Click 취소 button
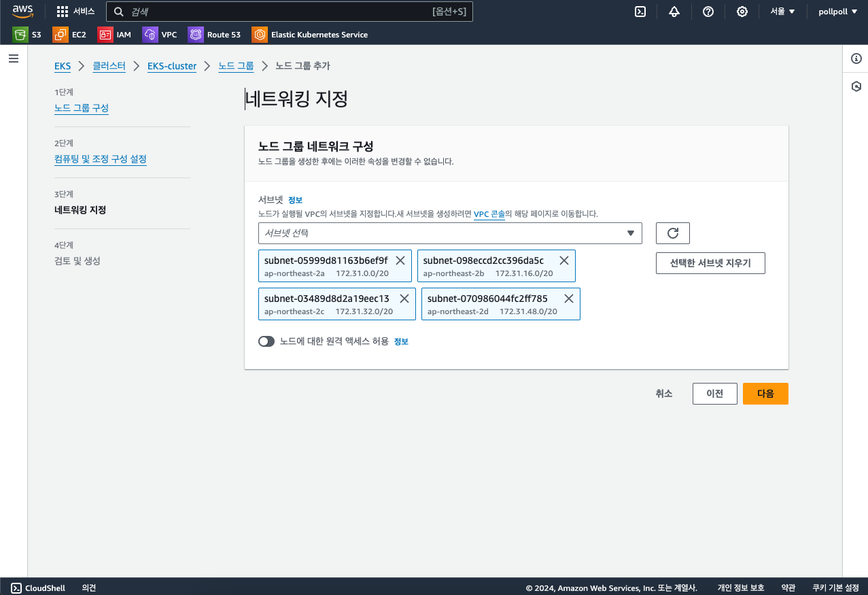The width and height of the screenshot is (868, 595). coord(664,394)
